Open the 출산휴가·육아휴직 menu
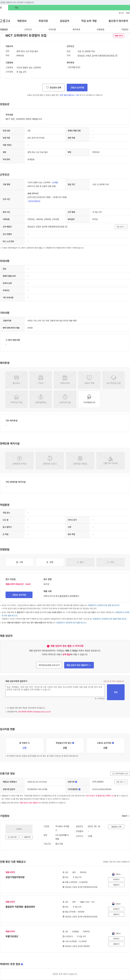 118,21
